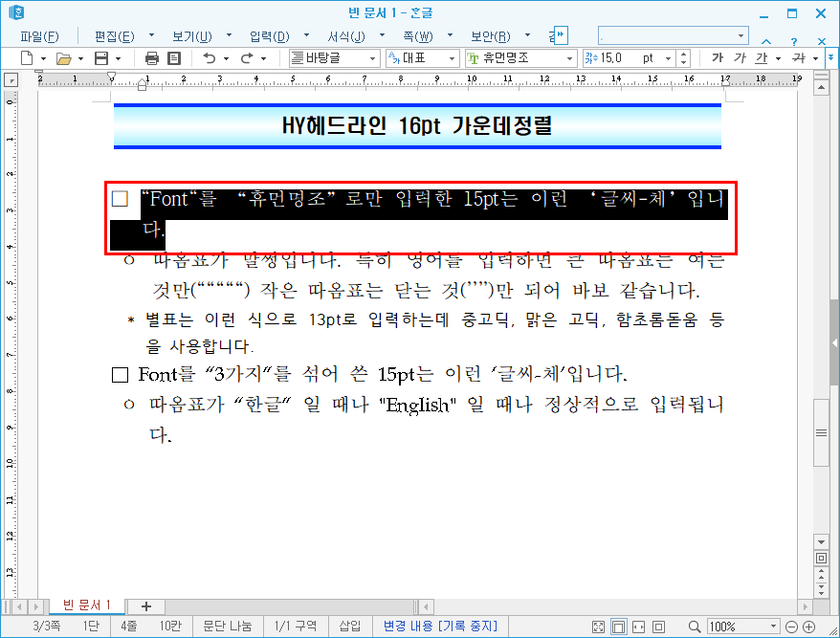The height and width of the screenshot is (638, 840).
Task: Click the Open File folder icon
Action: tap(64, 58)
